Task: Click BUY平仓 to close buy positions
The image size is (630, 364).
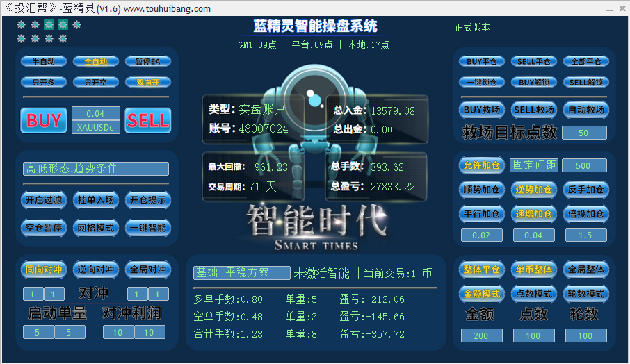Action: (x=481, y=61)
